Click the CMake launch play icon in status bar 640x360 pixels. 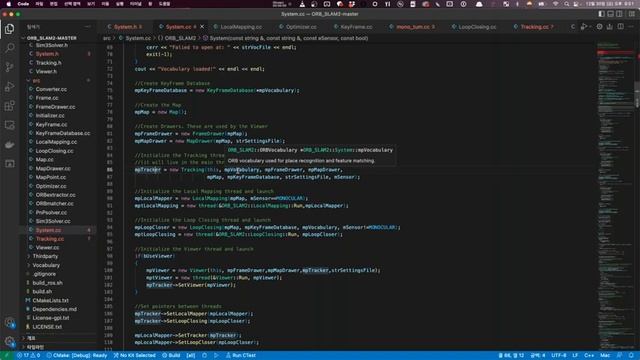[216, 356]
